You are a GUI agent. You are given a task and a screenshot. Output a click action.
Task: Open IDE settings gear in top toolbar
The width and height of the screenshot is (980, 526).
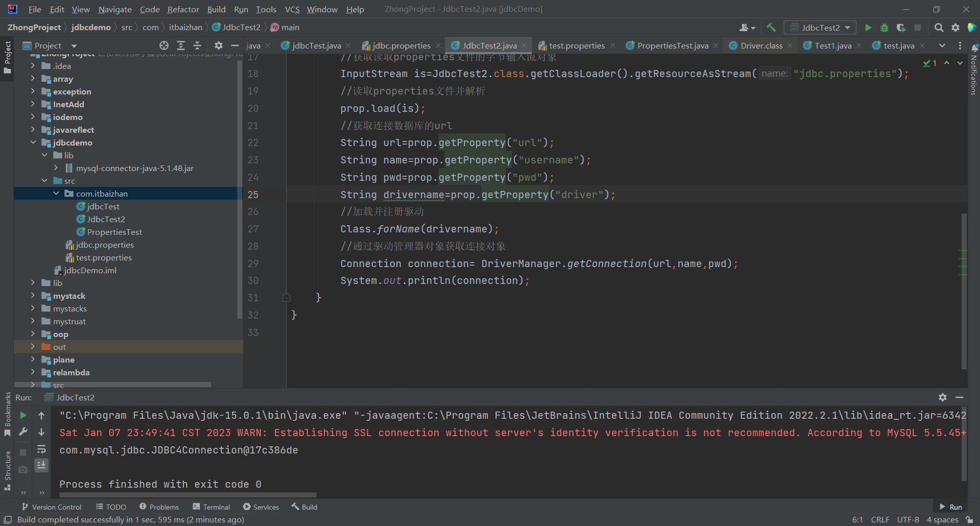tap(955, 28)
